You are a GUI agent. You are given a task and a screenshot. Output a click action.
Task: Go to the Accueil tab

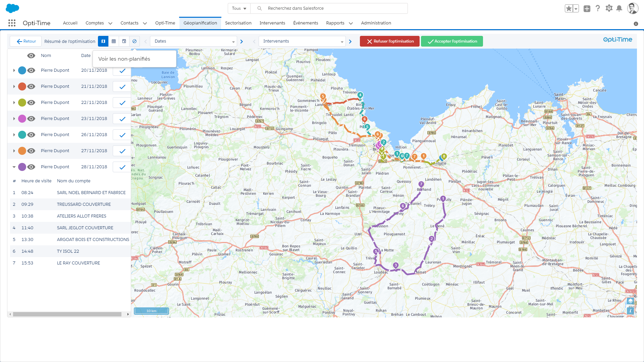(x=70, y=23)
